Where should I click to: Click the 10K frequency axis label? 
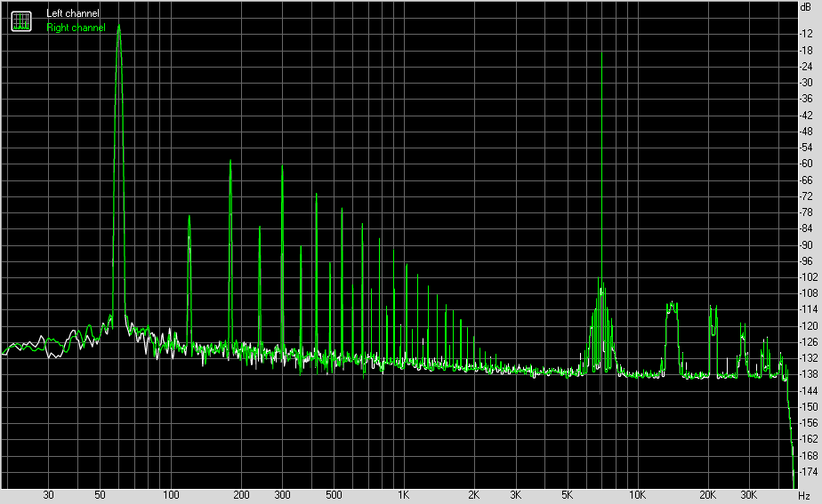coord(638,495)
